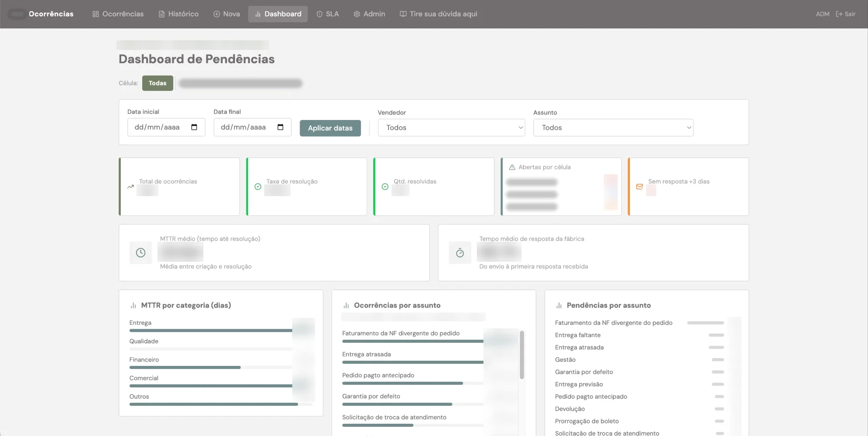Open Tire sua dúvida aqui help link

[438, 14]
